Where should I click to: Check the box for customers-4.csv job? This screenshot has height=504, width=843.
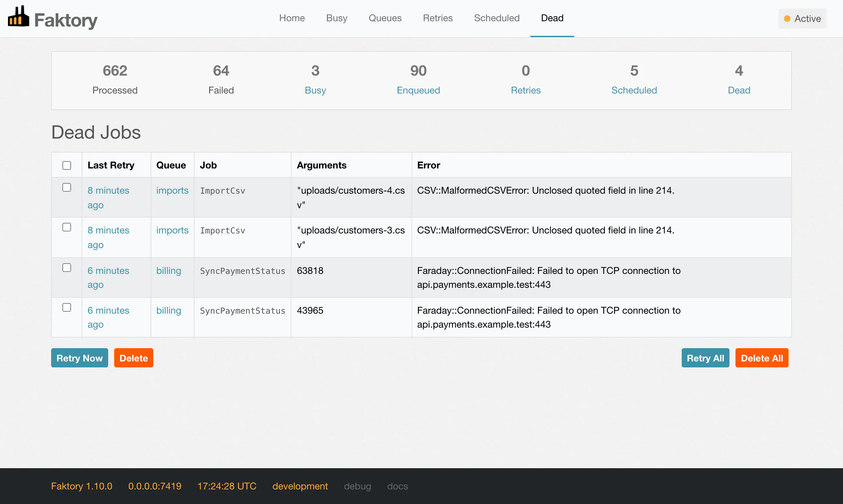67,187
